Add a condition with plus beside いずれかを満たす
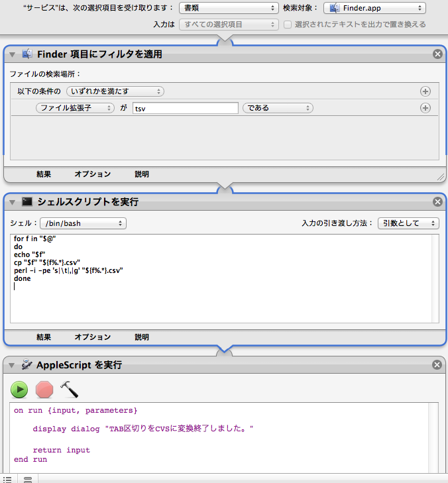Viewport: 448px width, 483px height. pos(425,91)
